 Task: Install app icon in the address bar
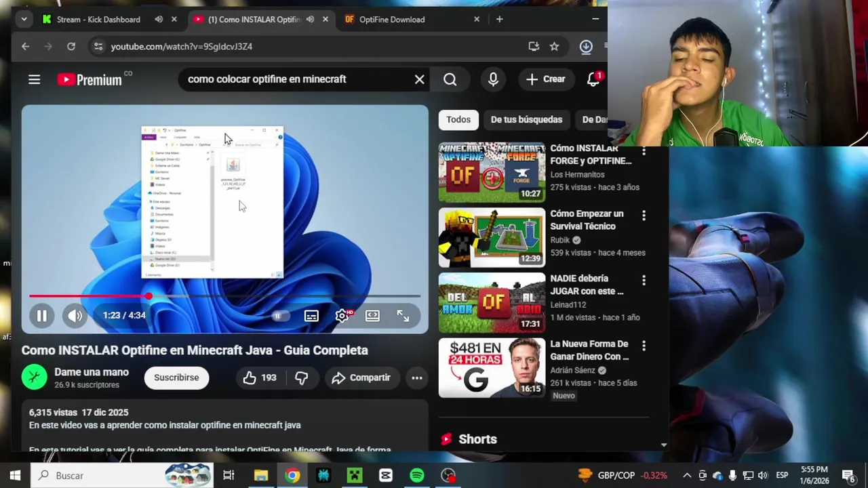(534, 46)
